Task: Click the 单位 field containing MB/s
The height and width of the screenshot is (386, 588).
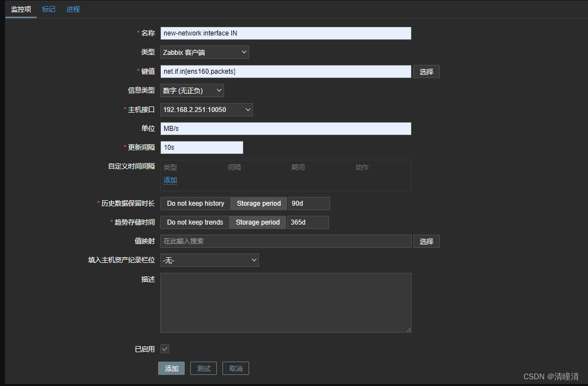Action: point(286,129)
